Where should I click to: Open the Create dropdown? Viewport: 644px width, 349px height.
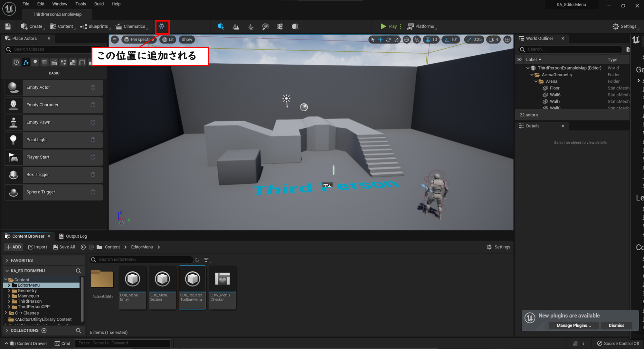pos(32,26)
